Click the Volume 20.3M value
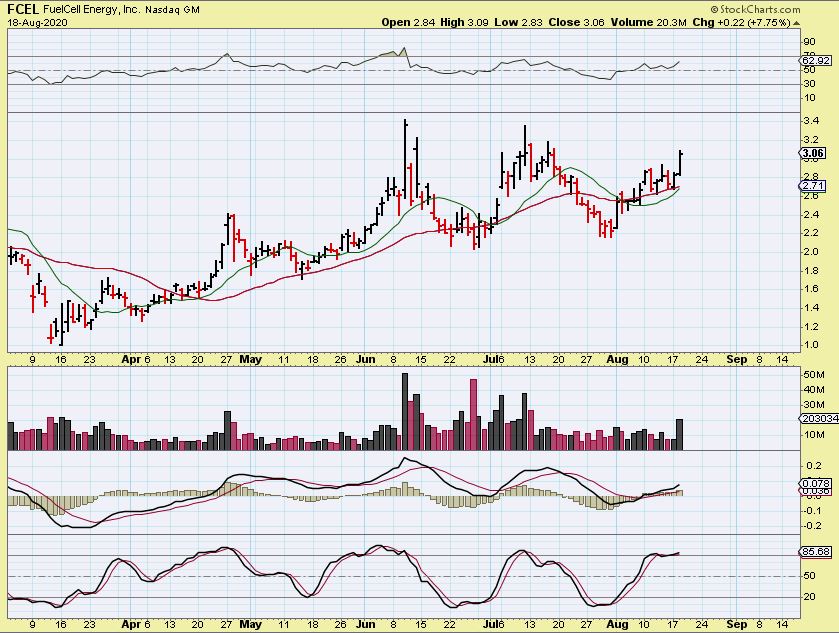The image size is (839, 633). pyautogui.click(x=649, y=22)
